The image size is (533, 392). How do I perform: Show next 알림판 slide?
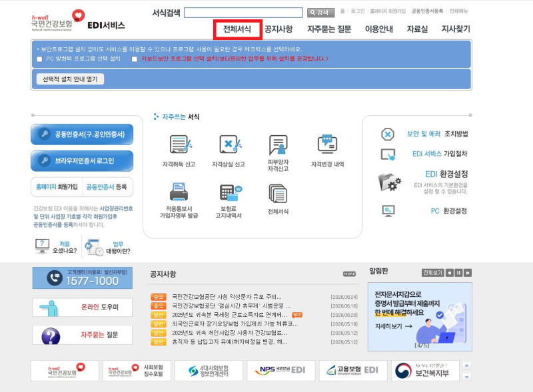[468, 273]
